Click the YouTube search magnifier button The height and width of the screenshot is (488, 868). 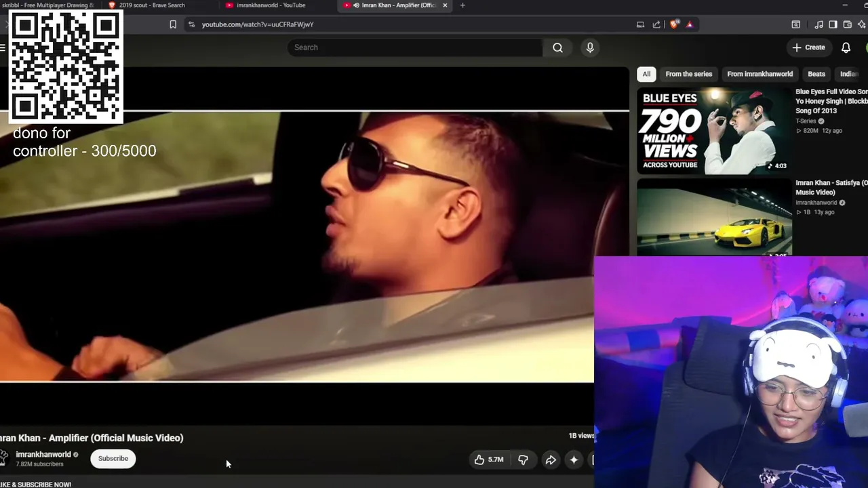(x=557, y=47)
